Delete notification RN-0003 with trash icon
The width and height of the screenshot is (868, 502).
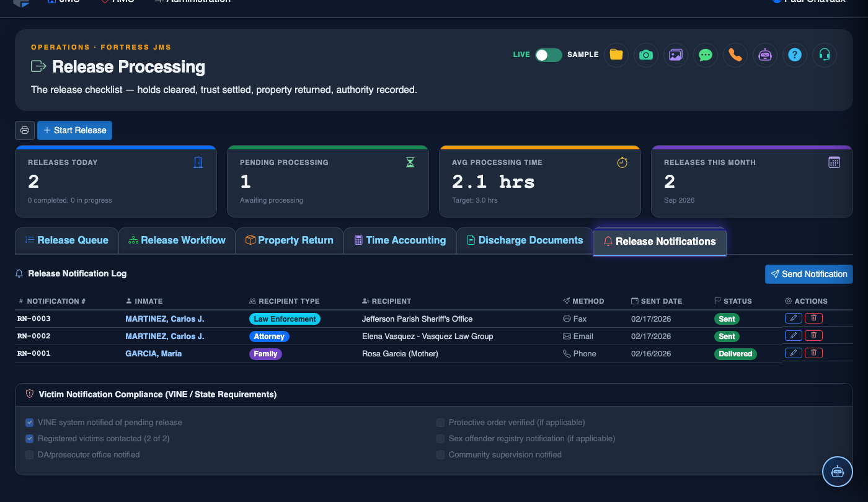[x=814, y=319]
